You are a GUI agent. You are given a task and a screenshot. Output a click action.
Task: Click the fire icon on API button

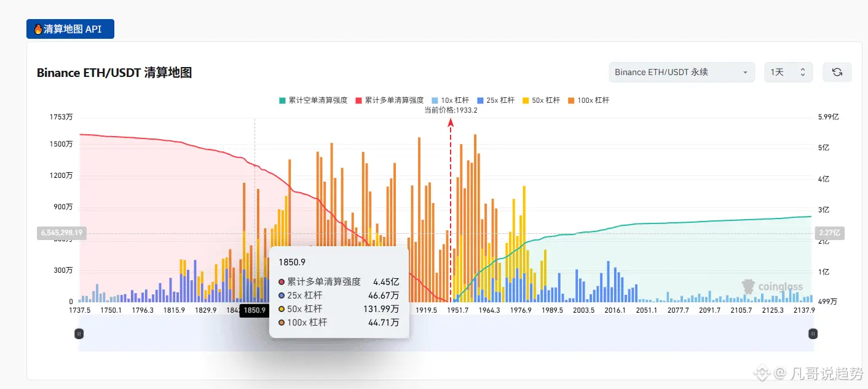38,29
